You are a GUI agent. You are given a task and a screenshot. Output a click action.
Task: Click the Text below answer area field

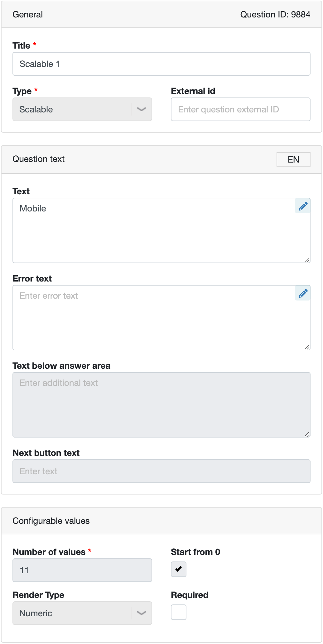(161, 405)
